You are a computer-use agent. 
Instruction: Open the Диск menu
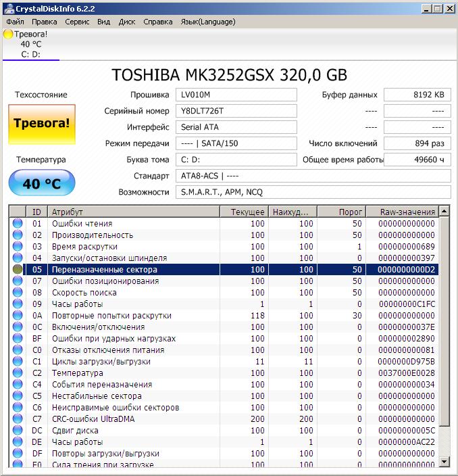click(x=127, y=22)
